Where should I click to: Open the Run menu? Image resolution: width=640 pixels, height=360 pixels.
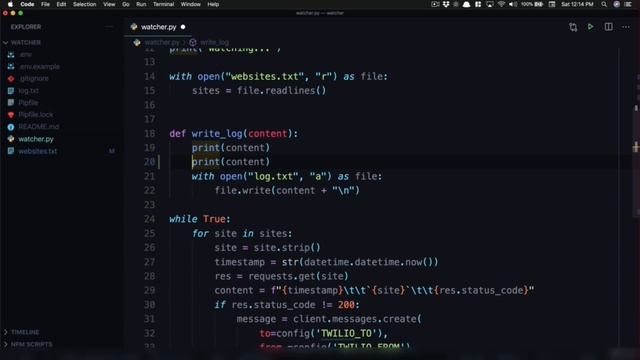tap(141, 4)
